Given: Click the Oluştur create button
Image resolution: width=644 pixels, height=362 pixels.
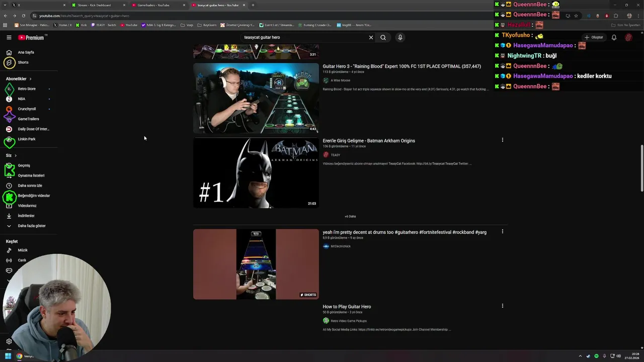Looking at the screenshot, I should click(594, 37).
